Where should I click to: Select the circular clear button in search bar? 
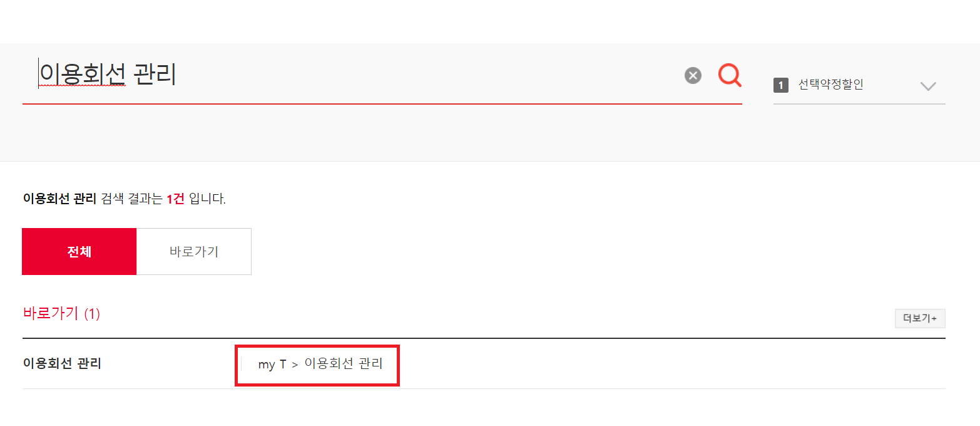point(692,75)
